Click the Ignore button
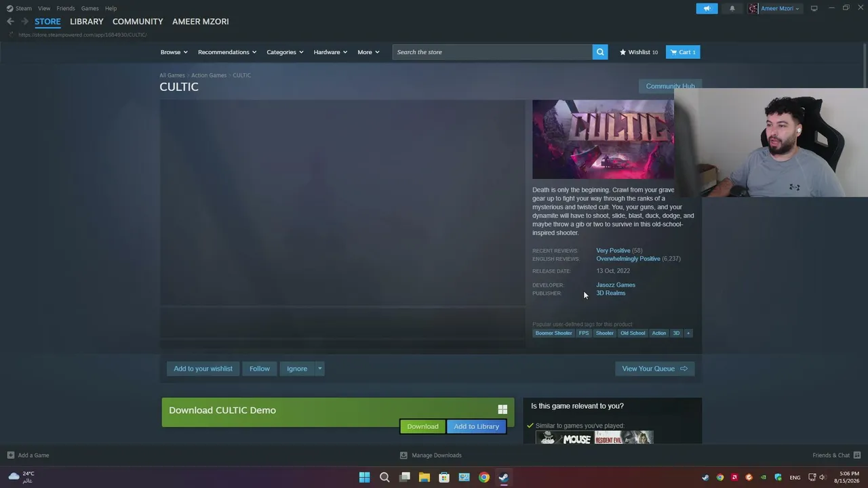Image resolution: width=868 pixels, height=488 pixels. click(x=297, y=369)
